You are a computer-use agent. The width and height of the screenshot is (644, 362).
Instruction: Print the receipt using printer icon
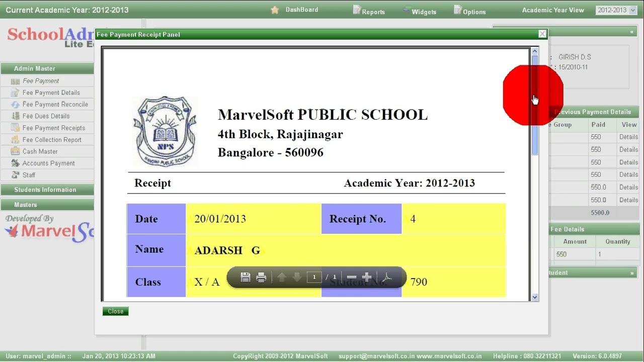(x=261, y=277)
